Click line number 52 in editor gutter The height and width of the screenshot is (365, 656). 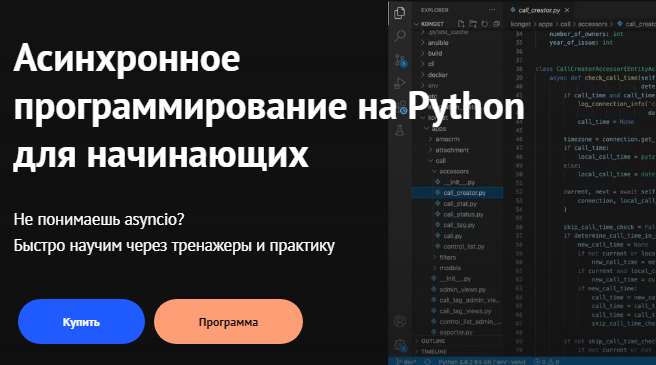pos(519,192)
